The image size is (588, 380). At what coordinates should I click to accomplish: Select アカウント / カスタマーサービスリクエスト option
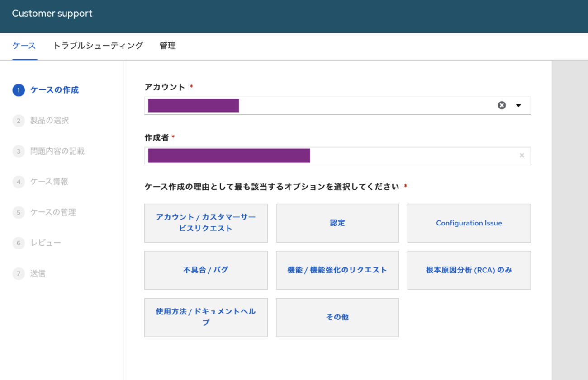click(x=206, y=223)
